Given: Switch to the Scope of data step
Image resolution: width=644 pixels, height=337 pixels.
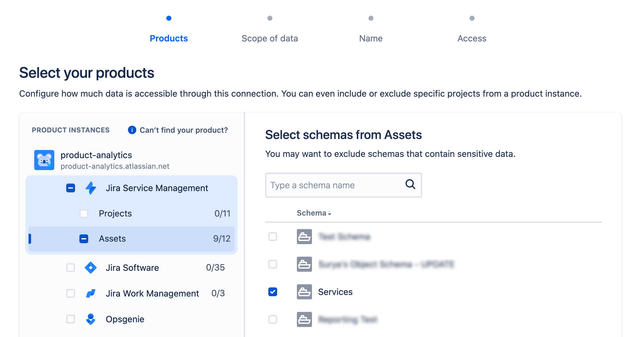Looking at the screenshot, I should pyautogui.click(x=270, y=38).
